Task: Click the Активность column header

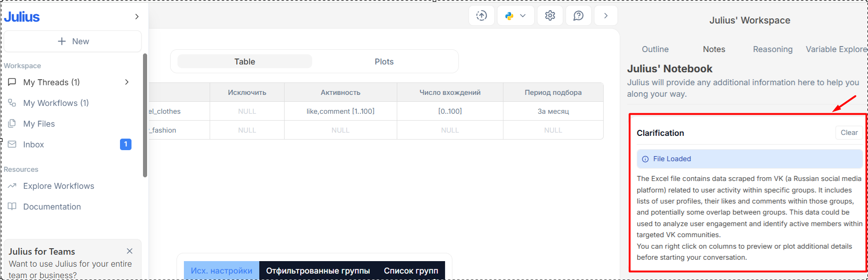Action: pos(340,93)
